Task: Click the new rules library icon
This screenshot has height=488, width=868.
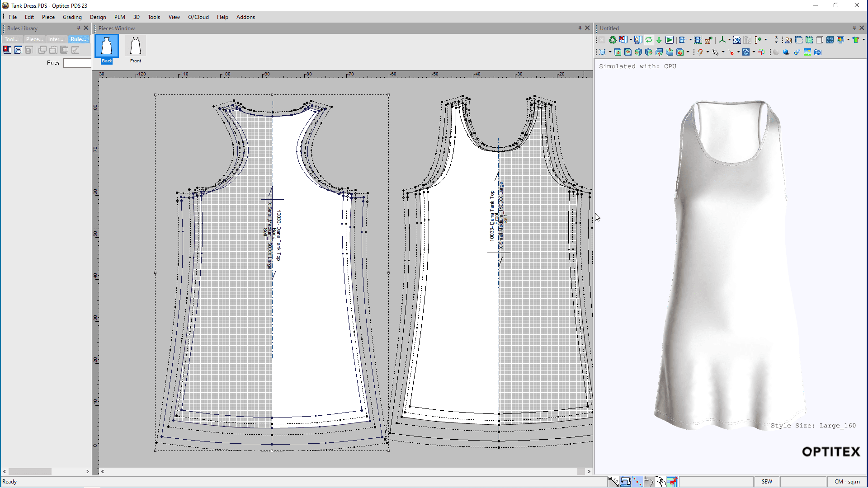Action: click(7, 50)
